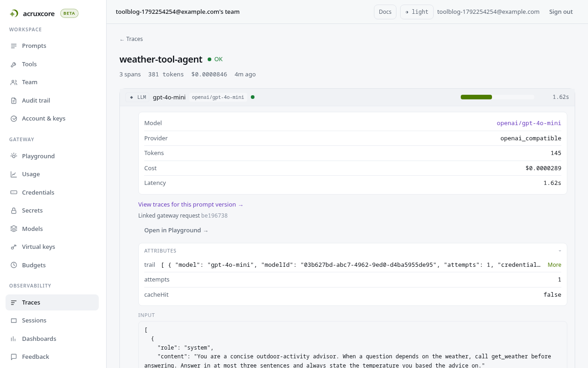Collapse the LLM gpt-4o-mini span header
This screenshot has height=368, width=588.
click(347, 98)
